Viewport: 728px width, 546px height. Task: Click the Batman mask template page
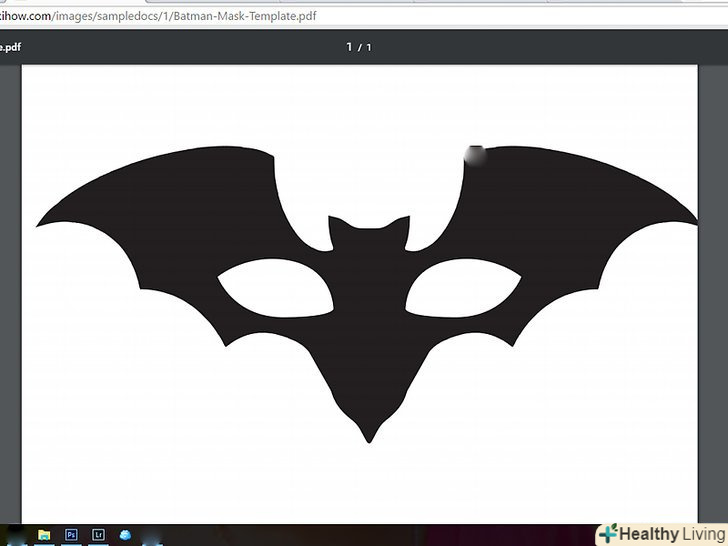(x=359, y=294)
